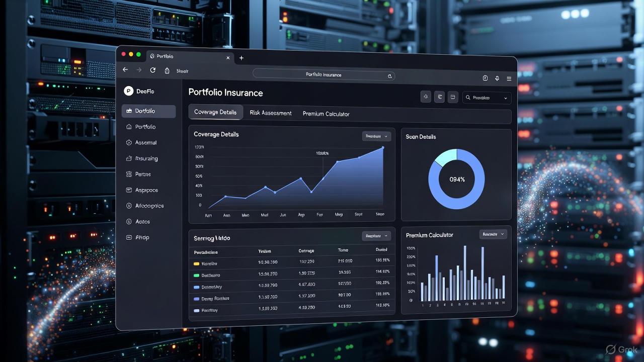Click the green swatch in the table's second row
Screen dimensions: 644x362
pyautogui.click(x=197, y=276)
